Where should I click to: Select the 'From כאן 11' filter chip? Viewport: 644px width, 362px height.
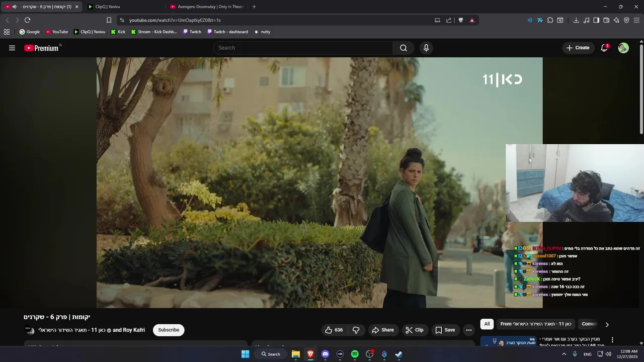click(x=535, y=324)
